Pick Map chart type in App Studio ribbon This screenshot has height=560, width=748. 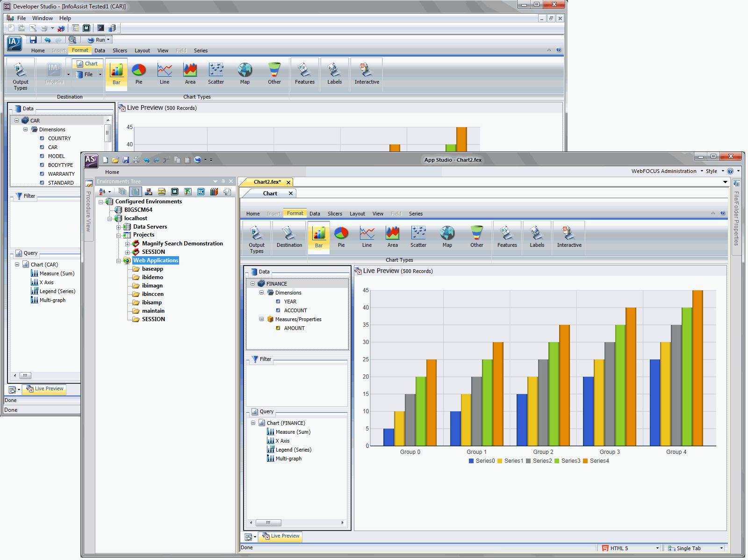pyautogui.click(x=447, y=237)
